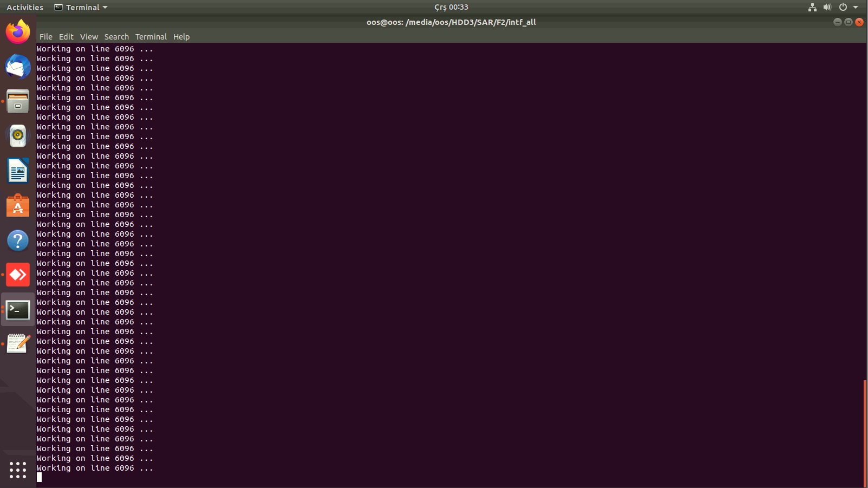Image resolution: width=868 pixels, height=488 pixels.
Task: Launch Ubuntu Software center
Action: click(18, 205)
